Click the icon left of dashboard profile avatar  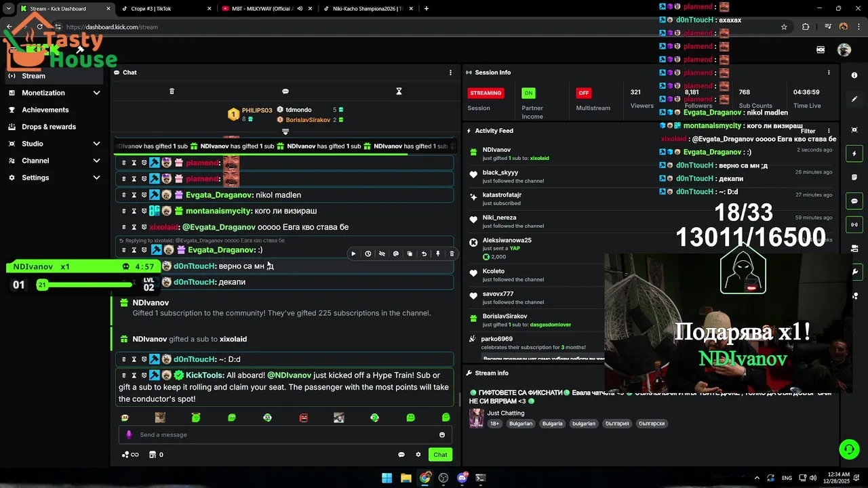coord(821,49)
